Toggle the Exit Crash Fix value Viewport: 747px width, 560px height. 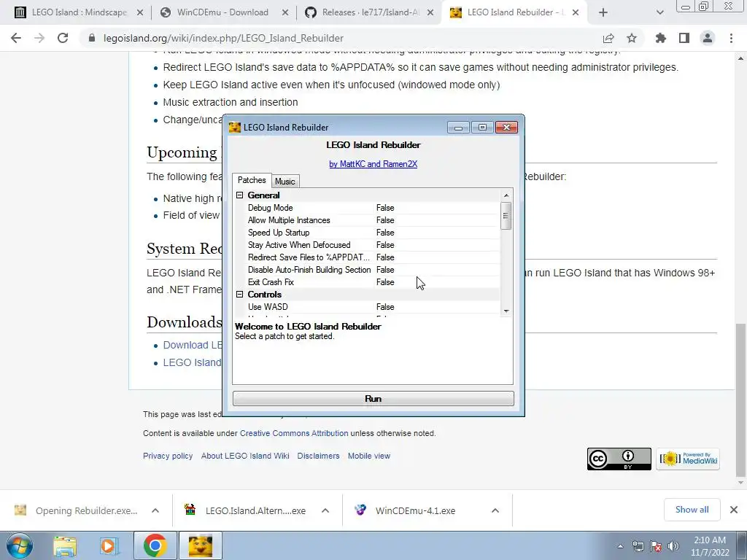coord(385,282)
